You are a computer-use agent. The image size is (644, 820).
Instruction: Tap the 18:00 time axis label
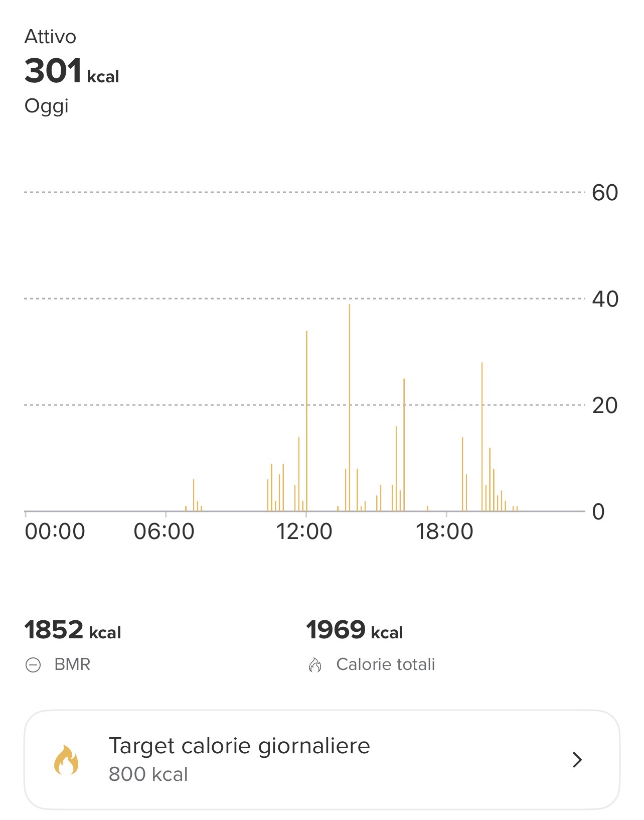pyautogui.click(x=444, y=531)
